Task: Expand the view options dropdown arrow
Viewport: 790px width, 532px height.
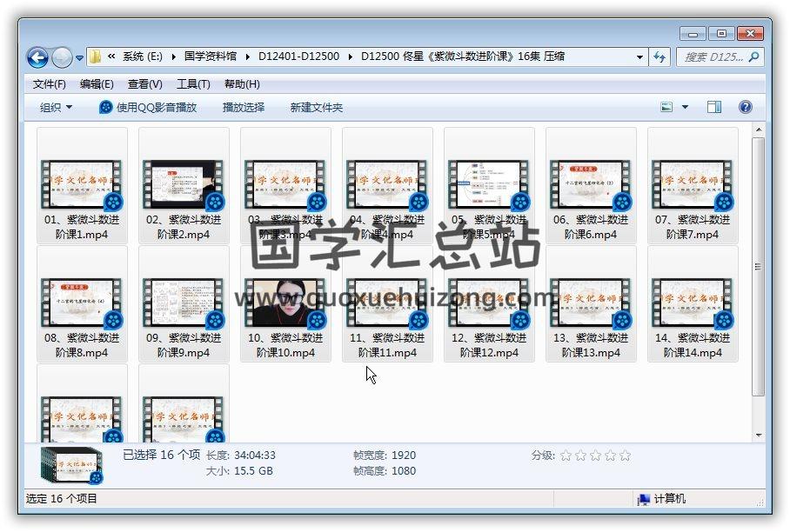Action: (685, 107)
